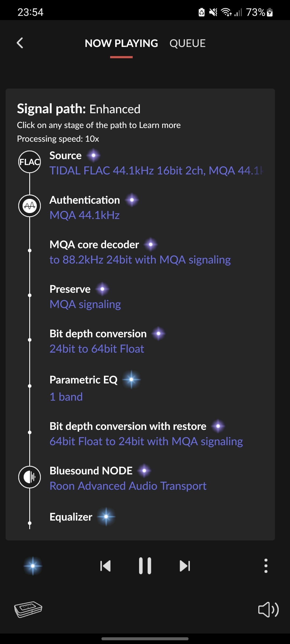Click the FLAC source format icon
Screen dimensions: 290x644
coord(30,162)
